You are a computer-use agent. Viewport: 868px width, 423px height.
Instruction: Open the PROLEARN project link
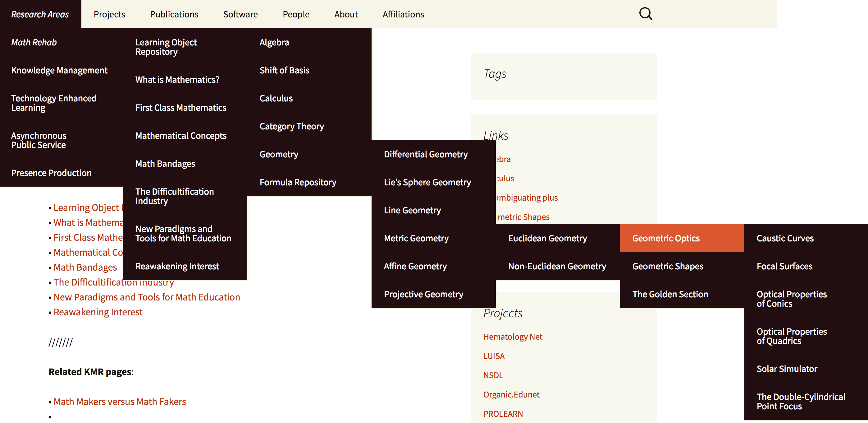coord(503,414)
